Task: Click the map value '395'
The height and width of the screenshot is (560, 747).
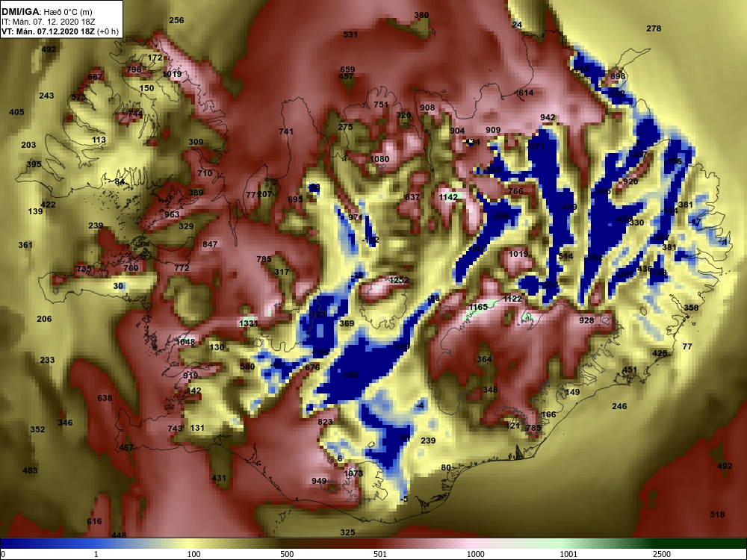Action: pyautogui.click(x=34, y=164)
